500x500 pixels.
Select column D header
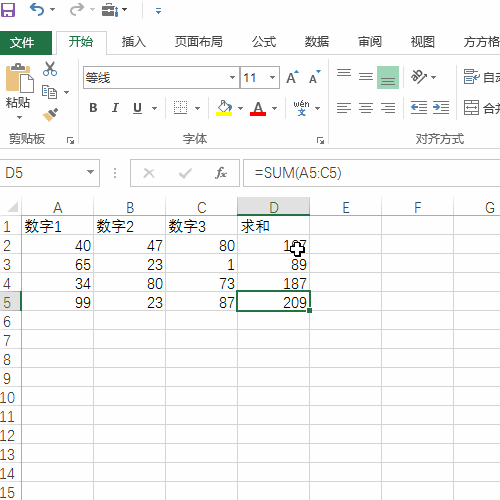pos(273,207)
